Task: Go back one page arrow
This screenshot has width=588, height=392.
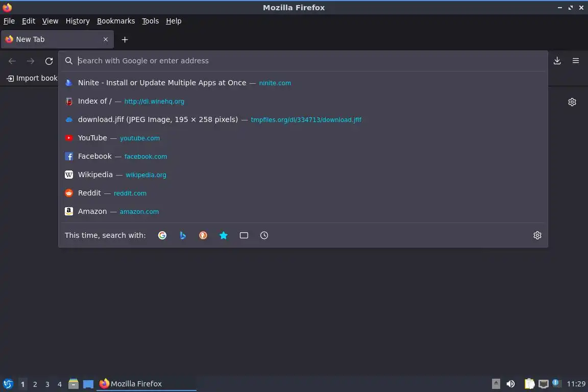Action: coord(12,61)
